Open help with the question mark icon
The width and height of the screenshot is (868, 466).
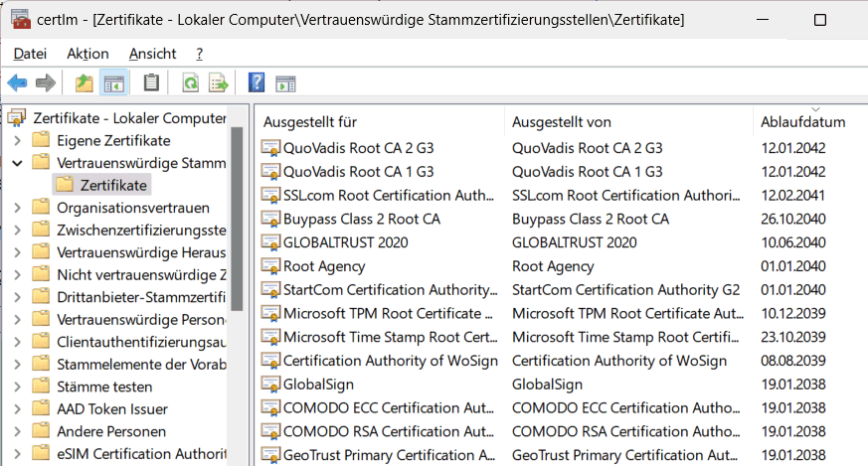(x=257, y=83)
